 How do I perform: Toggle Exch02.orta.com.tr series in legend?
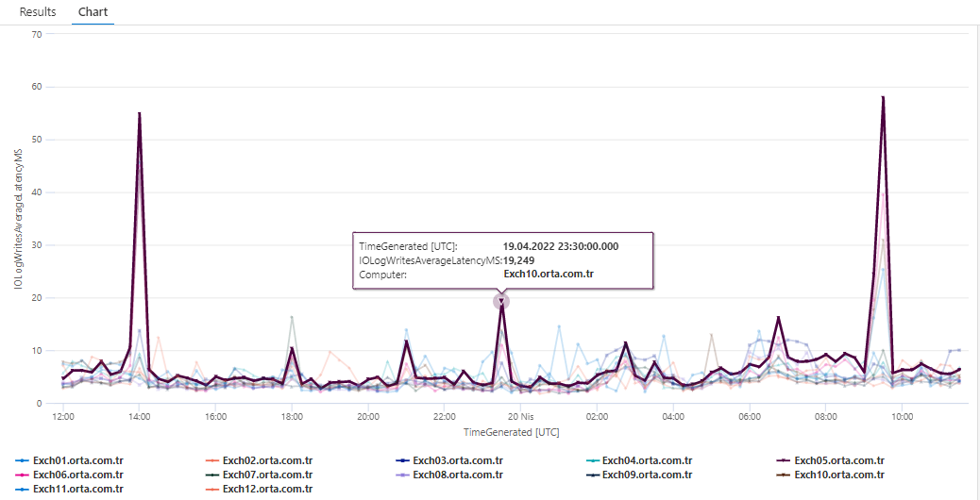pos(259,461)
